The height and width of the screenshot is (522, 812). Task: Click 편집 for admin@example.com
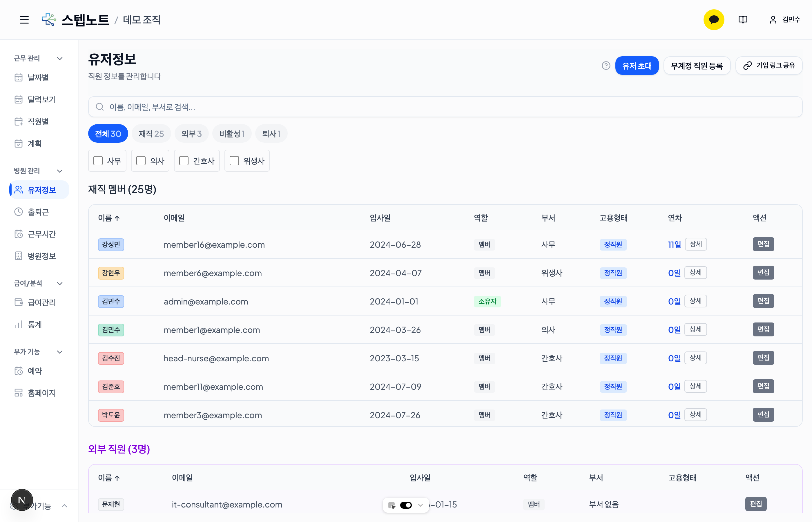(x=763, y=301)
